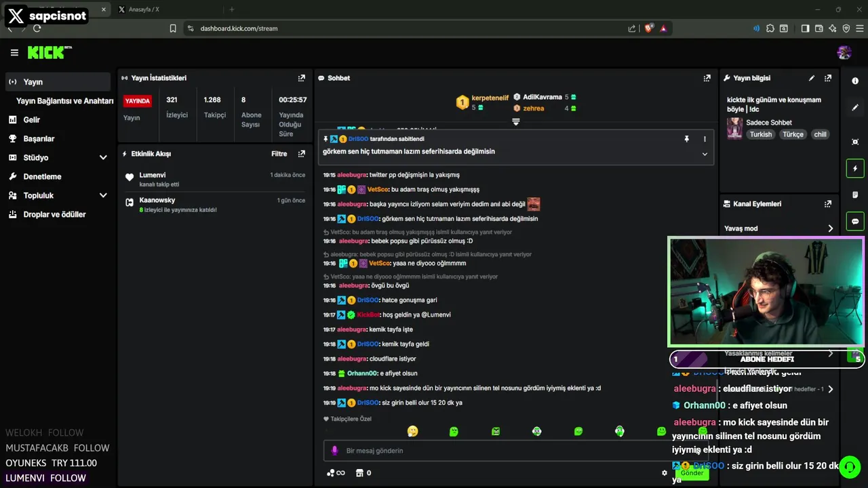Image resolution: width=868 pixels, height=488 pixels.
Task: Open the shop icon below chat input
Action: tap(360, 473)
